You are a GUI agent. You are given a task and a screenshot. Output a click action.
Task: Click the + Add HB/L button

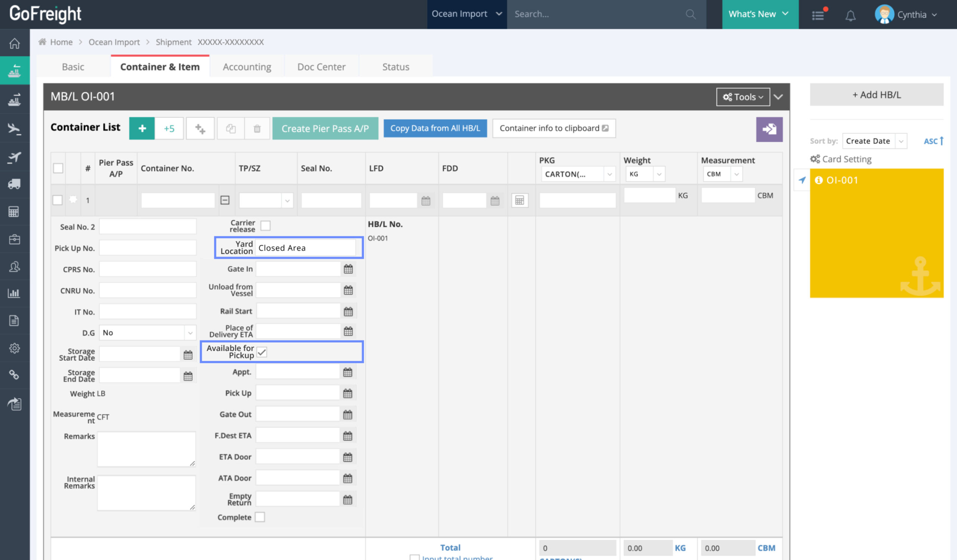[x=877, y=95]
